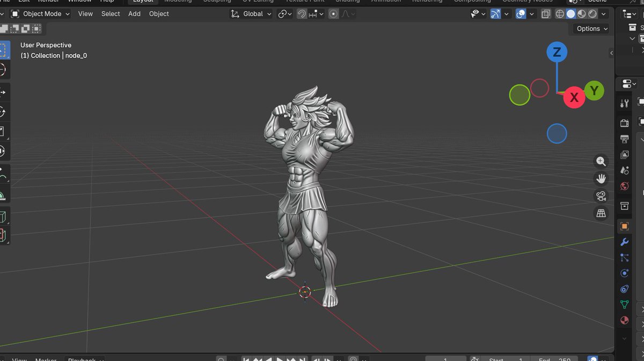Open the Material properties tab

tap(624, 320)
